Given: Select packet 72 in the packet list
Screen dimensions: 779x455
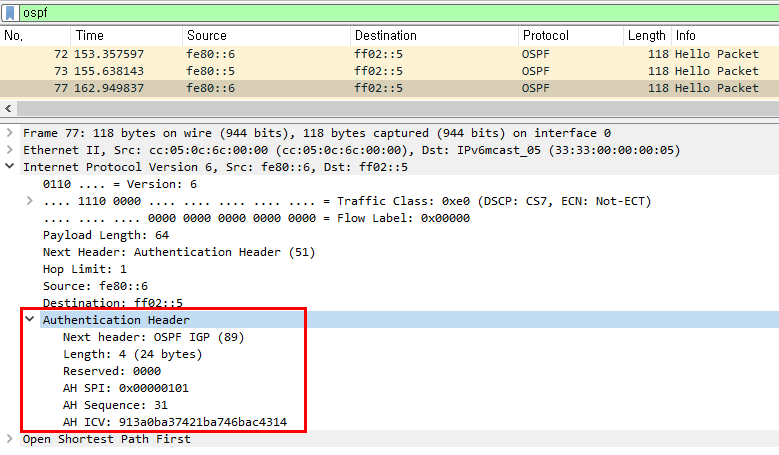Looking at the screenshot, I should point(390,54).
